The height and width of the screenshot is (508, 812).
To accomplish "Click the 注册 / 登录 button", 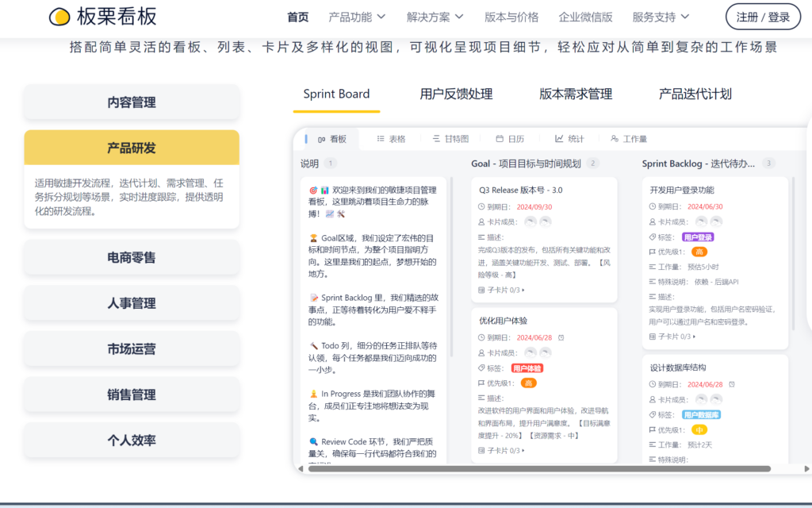I will [763, 15].
